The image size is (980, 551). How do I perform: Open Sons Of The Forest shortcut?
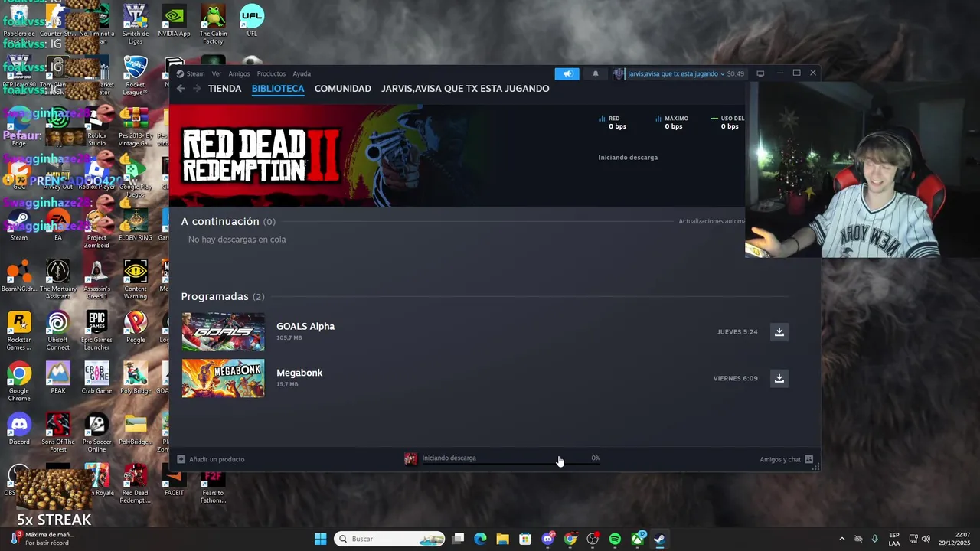[x=57, y=432]
